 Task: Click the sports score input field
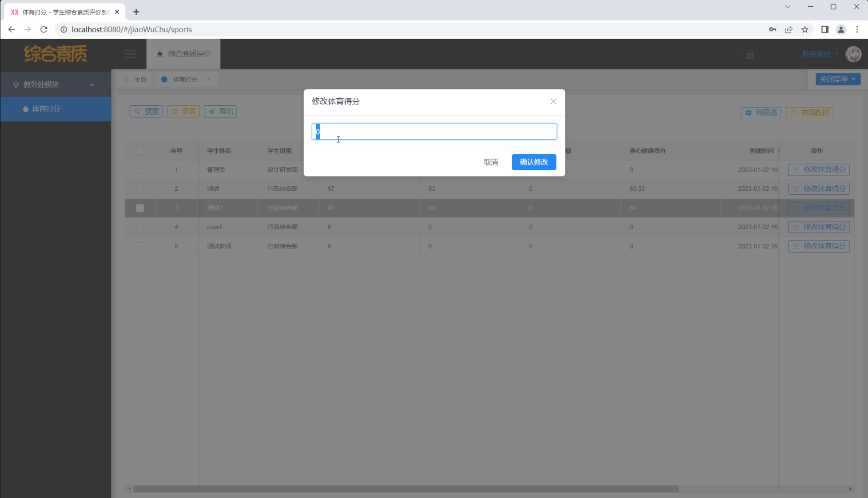(434, 132)
